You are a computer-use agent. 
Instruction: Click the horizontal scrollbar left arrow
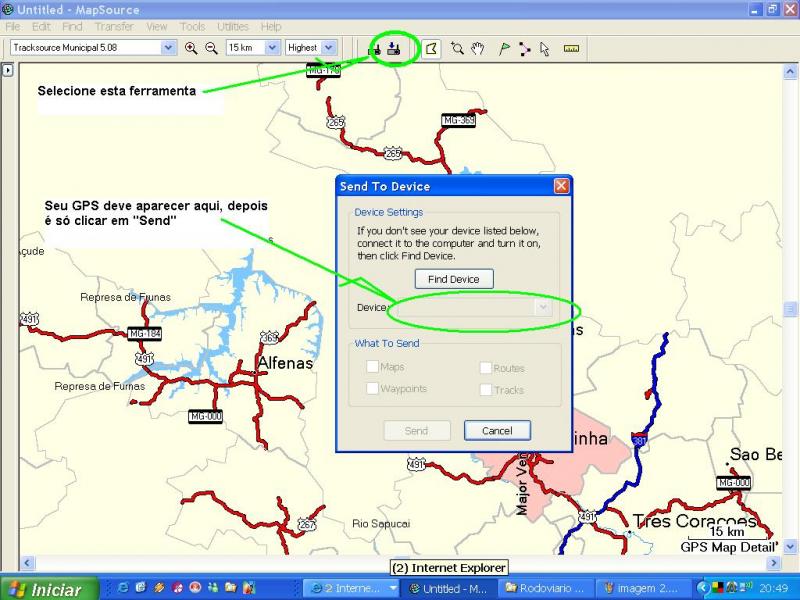point(27,563)
